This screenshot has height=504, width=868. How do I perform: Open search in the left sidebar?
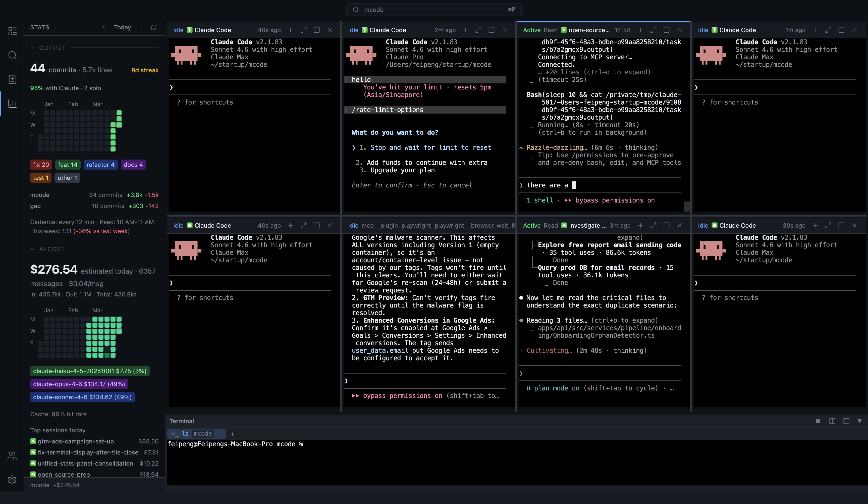(12, 55)
